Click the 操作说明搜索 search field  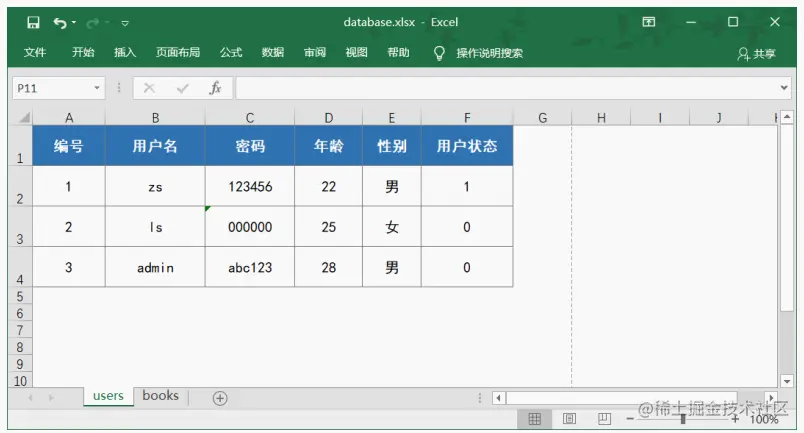[490, 53]
